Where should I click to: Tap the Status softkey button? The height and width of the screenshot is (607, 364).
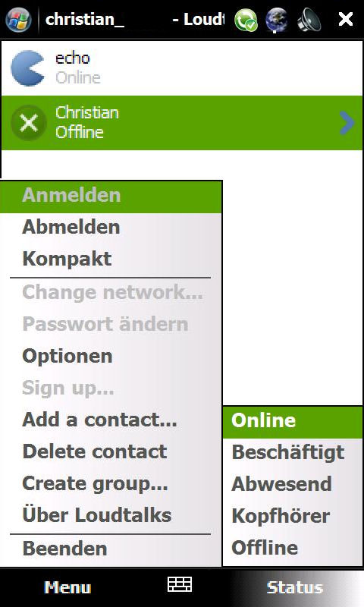295,587
